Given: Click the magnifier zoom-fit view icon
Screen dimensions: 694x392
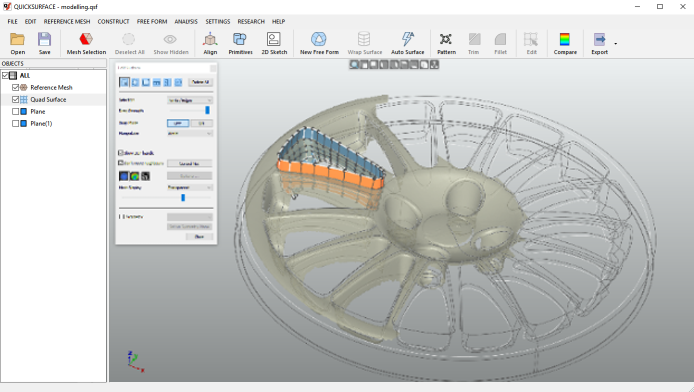Looking at the screenshot, I should pos(354,65).
